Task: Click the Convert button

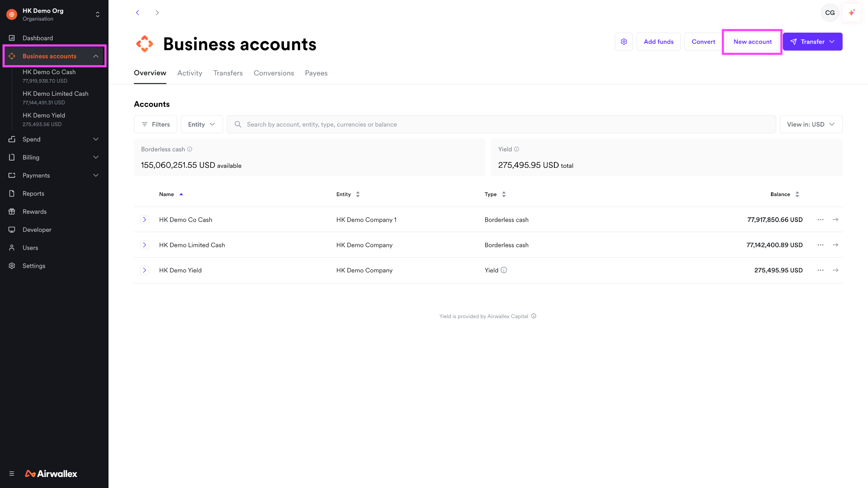Action: click(704, 42)
